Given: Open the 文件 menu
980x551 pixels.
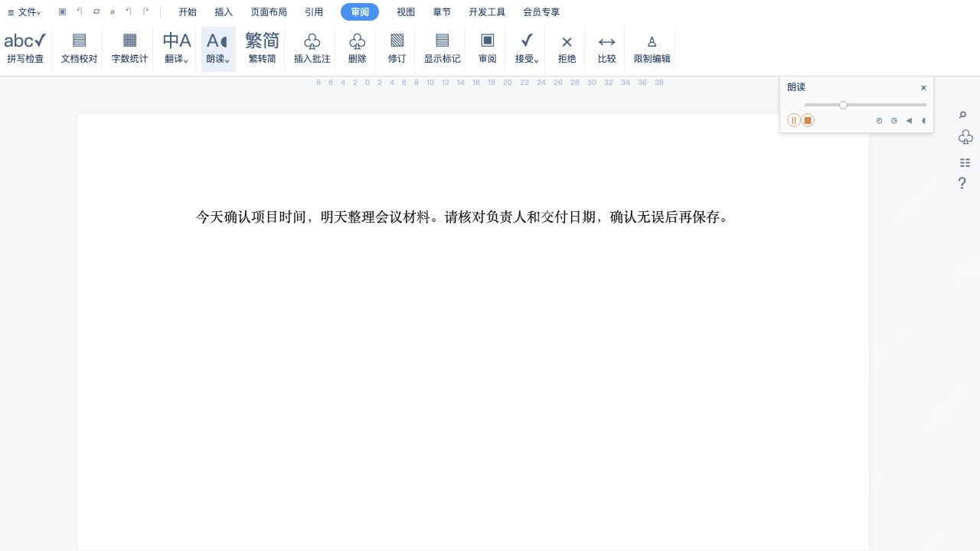Looking at the screenshot, I should (24, 12).
